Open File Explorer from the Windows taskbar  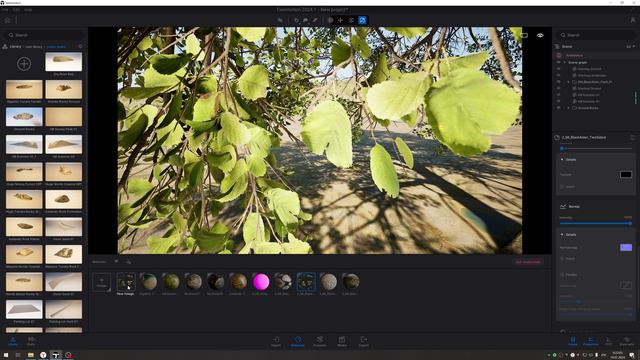coord(31,355)
